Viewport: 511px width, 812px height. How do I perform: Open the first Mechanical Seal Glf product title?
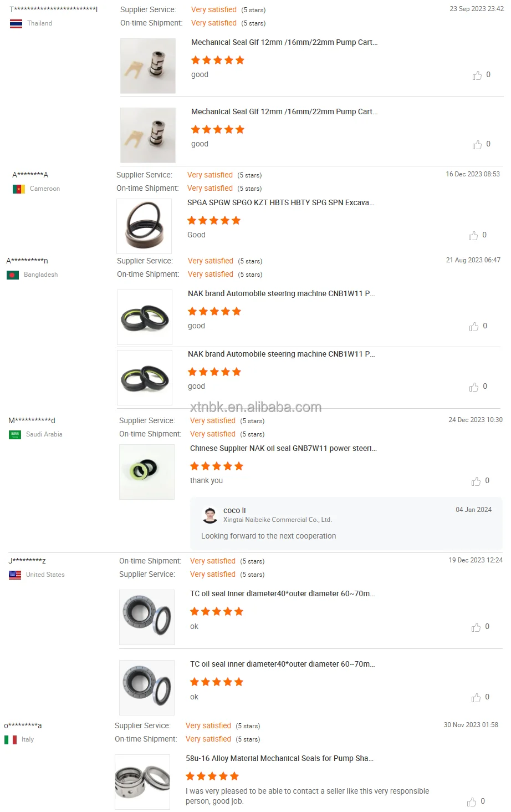click(x=284, y=43)
